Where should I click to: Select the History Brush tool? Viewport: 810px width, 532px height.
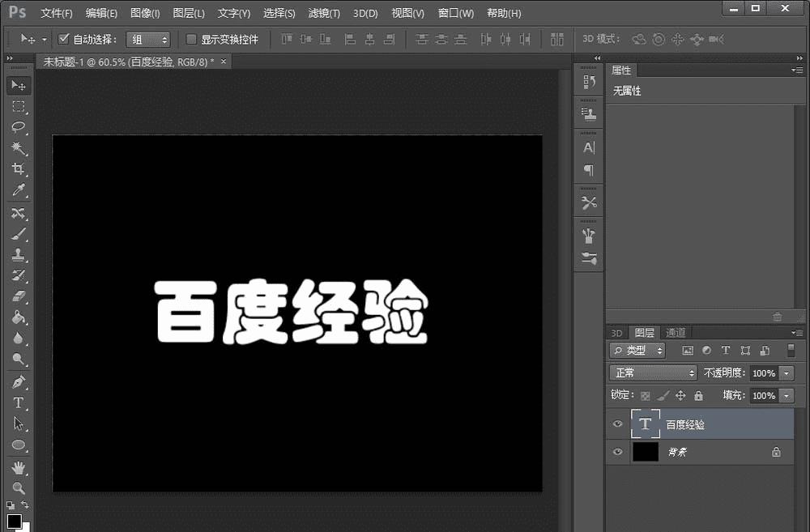tap(19, 275)
